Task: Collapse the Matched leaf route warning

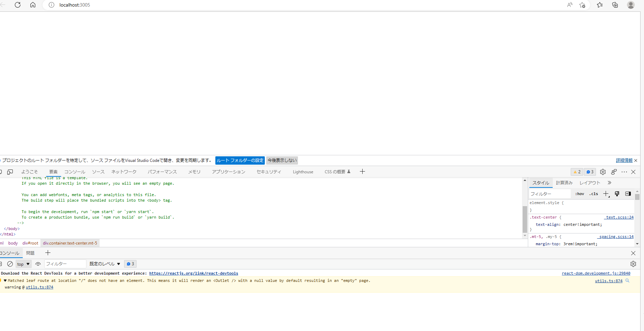Action: coord(5,281)
